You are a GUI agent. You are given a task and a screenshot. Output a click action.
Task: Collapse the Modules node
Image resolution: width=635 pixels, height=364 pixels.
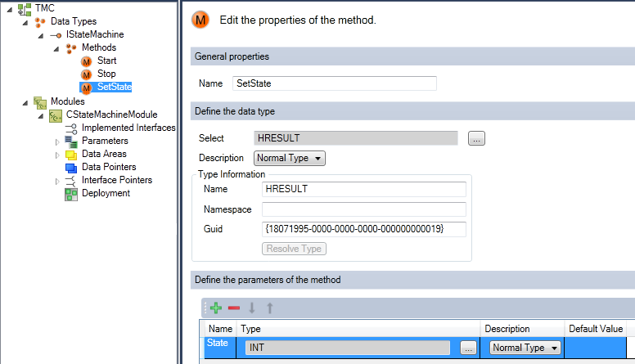click(25, 103)
